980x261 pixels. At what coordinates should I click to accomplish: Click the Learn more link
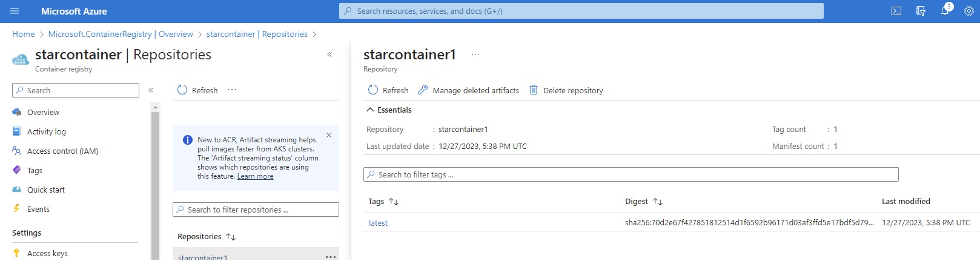click(x=255, y=176)
